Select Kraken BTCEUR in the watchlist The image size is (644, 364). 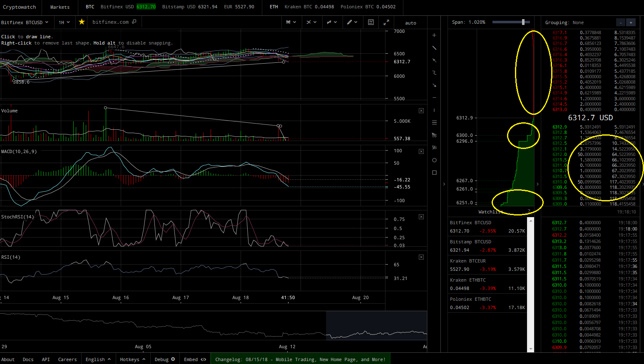click(487, 265)
